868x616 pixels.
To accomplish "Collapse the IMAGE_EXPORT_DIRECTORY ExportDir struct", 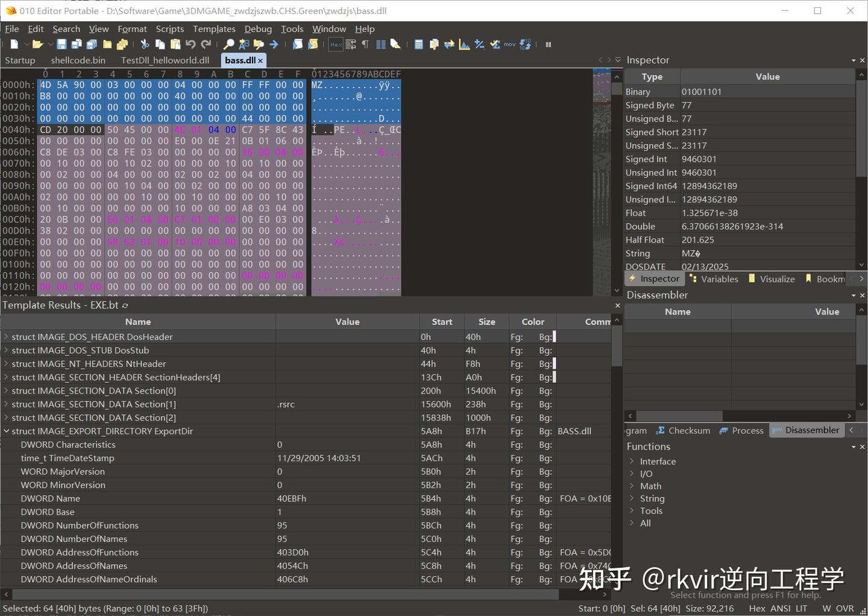I will pyautogui.click(x=7, y=431).
